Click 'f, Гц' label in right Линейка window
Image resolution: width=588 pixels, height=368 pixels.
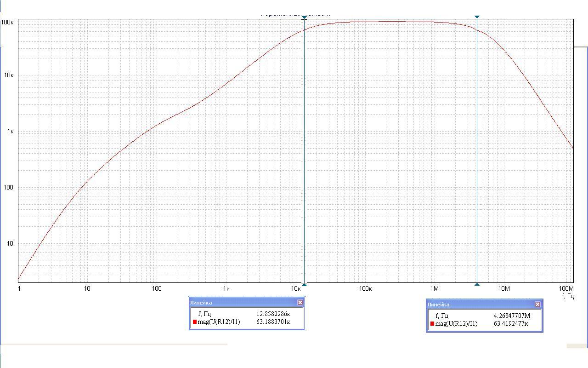pos(442,316)
